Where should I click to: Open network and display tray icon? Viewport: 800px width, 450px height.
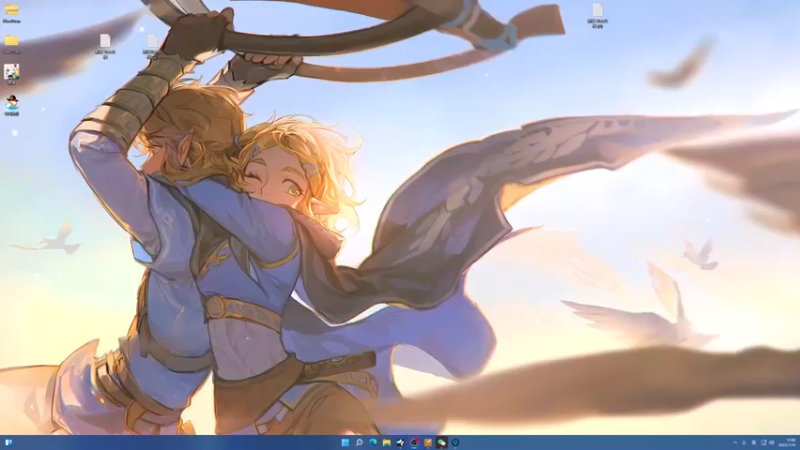[x=764, y=442]
